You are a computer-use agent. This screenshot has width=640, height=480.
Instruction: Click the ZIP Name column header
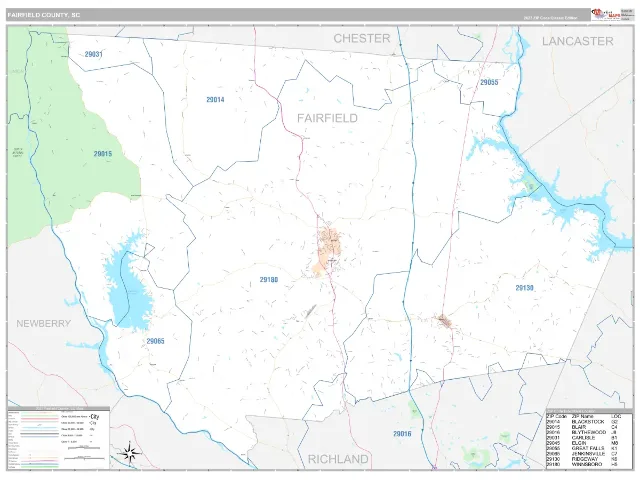coord(583,416)
